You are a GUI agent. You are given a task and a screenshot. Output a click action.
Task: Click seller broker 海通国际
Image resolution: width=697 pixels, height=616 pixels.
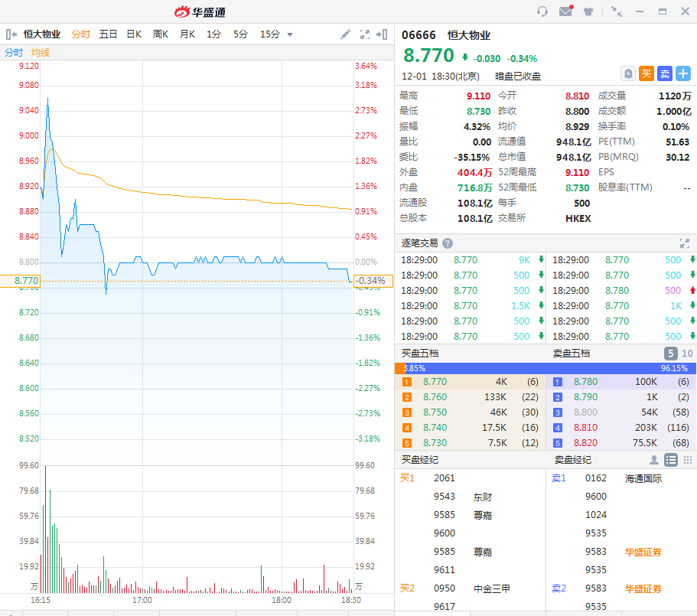pyautogui.click(x=643, y=479)
